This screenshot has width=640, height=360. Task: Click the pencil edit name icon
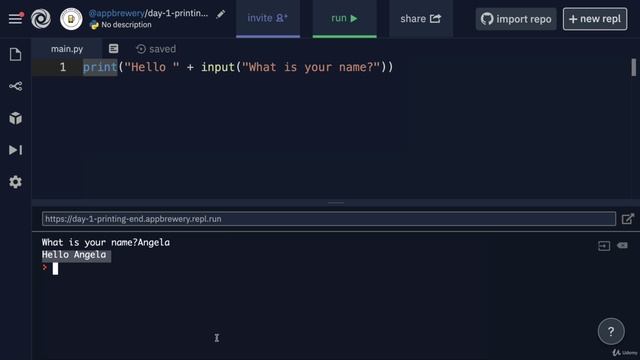pos(220,14)
